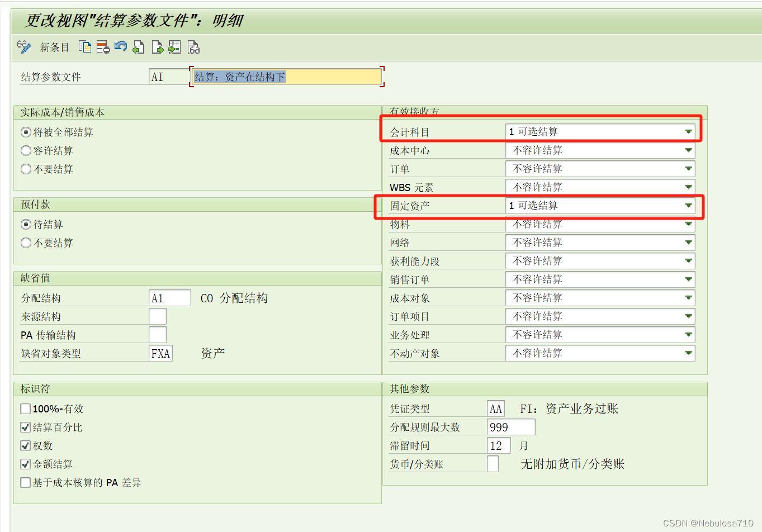Go to previous entry with the back-page icon
This screenshot has height=532, width=762.
click(138, 47)
